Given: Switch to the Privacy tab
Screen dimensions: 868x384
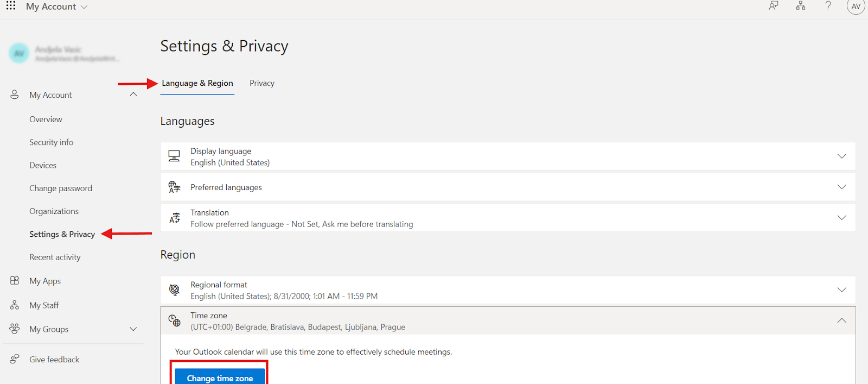Looking at the screenshot, I should (x=262, y=83).
